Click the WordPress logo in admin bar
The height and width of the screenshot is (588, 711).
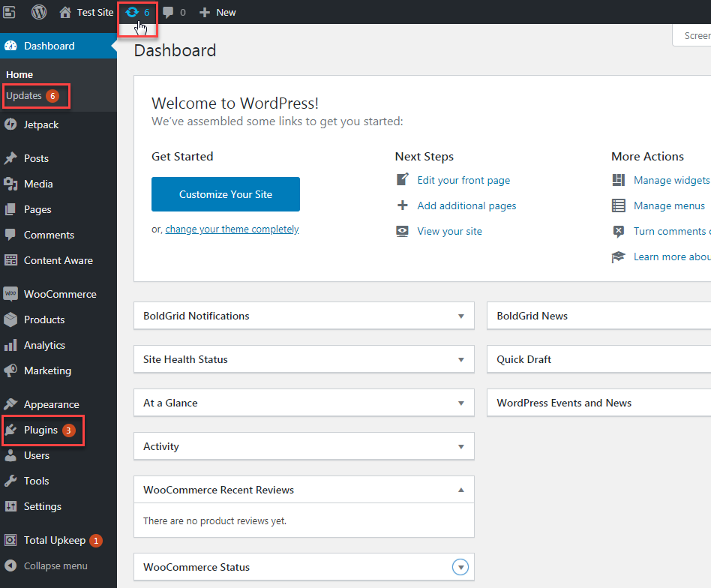(39, 12)
